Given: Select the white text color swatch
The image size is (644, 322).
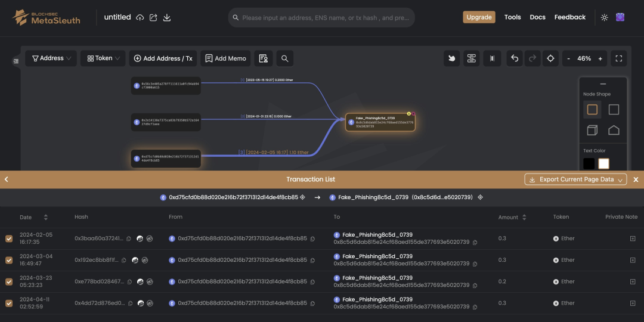Looking at the screenshot, I should [603, 163].
